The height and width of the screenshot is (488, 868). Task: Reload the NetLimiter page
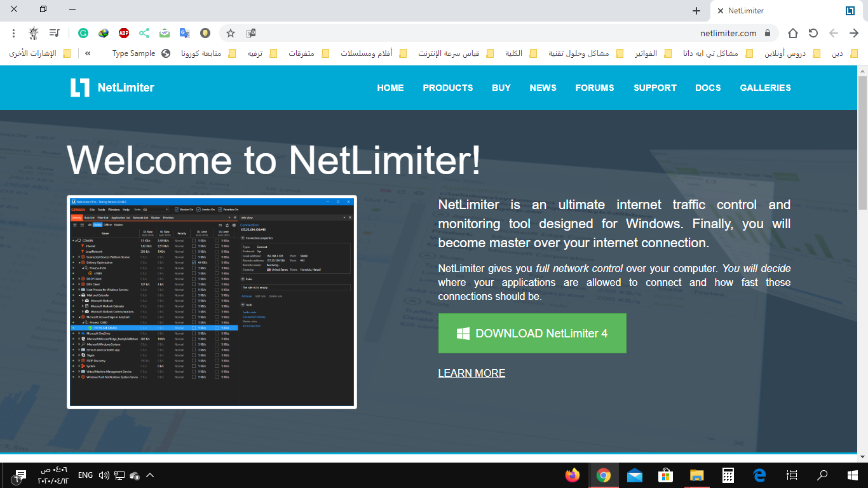[x=813, y=33]
